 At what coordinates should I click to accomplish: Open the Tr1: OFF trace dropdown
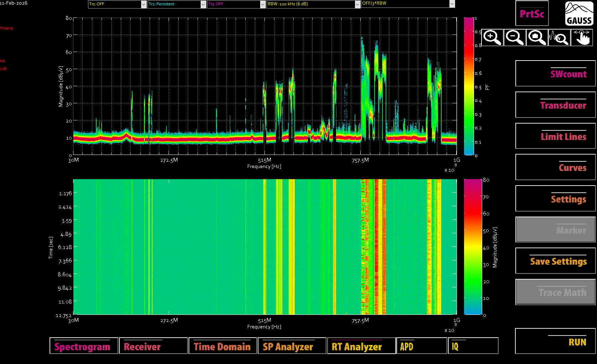(x=116, y=4)
